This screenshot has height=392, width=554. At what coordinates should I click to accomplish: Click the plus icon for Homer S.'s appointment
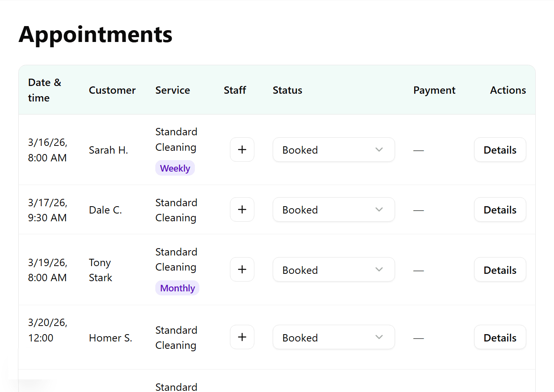[x=242, y=337]
